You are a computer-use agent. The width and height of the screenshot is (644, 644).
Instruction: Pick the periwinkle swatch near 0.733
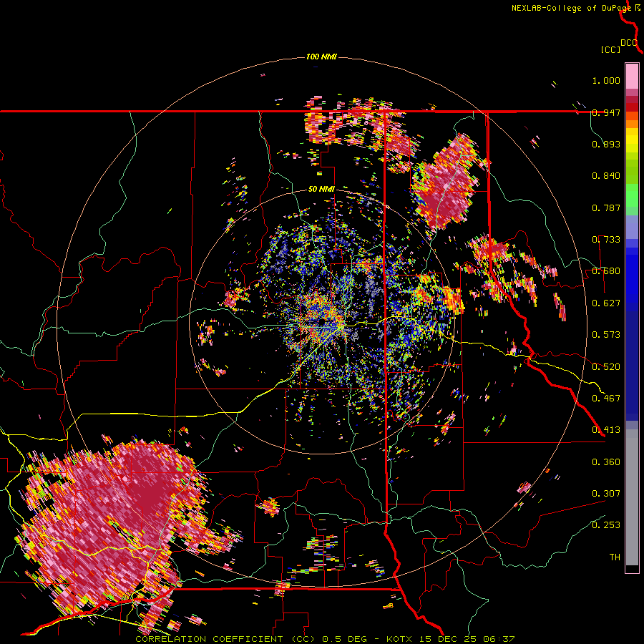coord(632,227)
